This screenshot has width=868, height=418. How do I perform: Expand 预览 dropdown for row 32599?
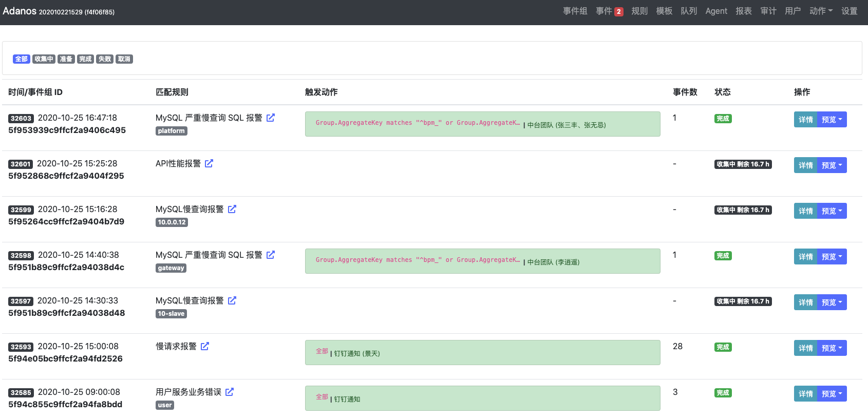tap(832, 211)
